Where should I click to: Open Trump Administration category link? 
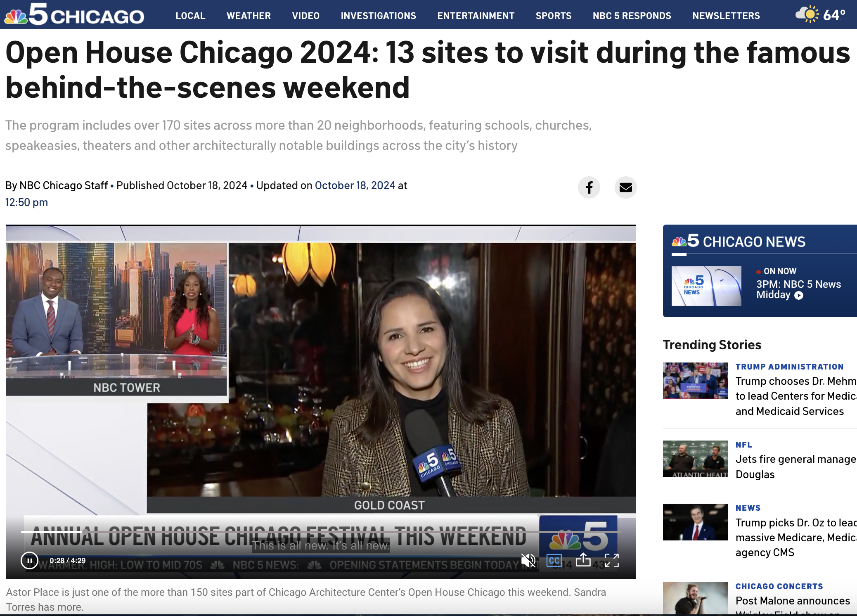click(x=789, y=367)
